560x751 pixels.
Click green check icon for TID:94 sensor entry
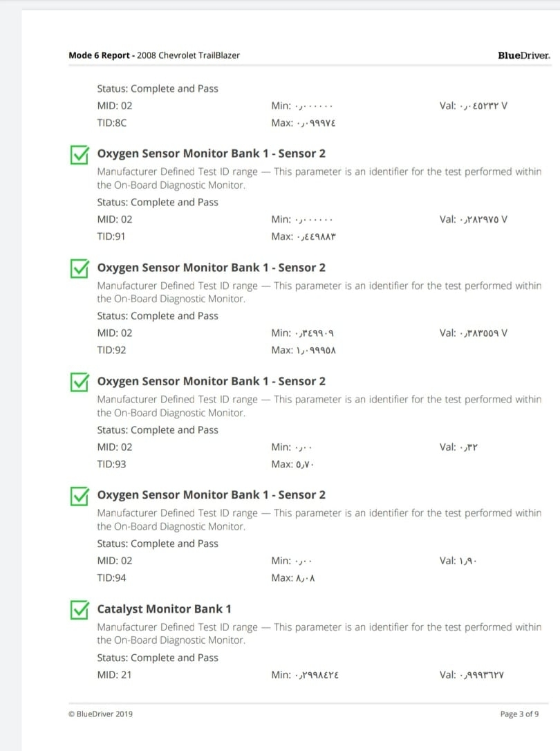coord(80,496)
